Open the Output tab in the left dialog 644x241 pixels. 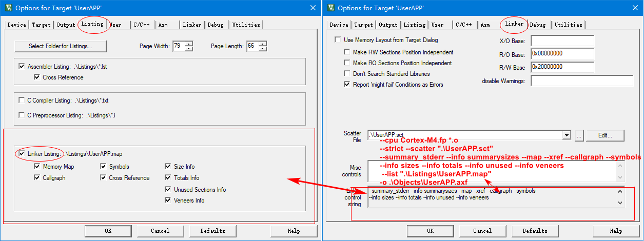[66, 25]
